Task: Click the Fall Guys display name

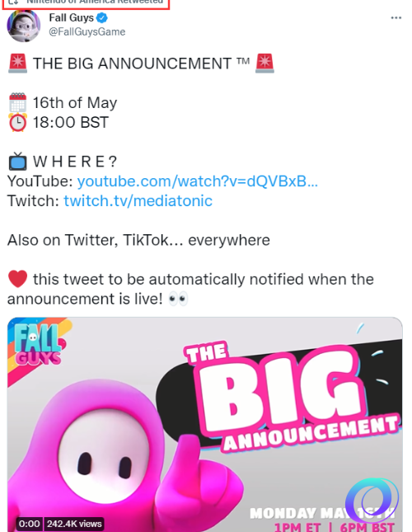Action: [71, 17]
